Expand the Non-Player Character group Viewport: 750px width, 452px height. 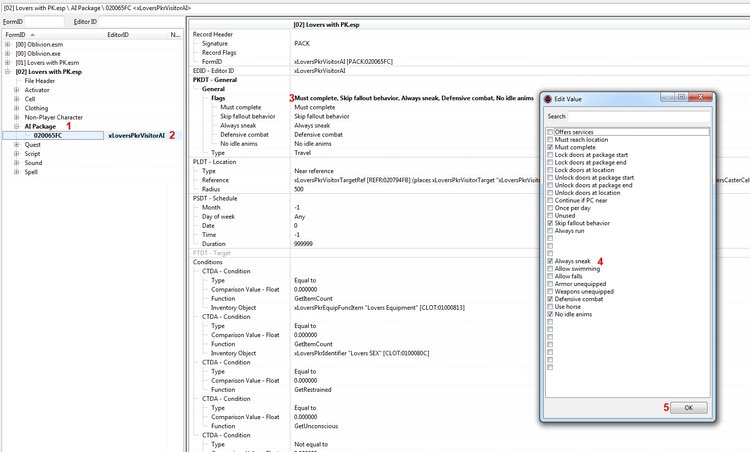(x=17, y=117)
